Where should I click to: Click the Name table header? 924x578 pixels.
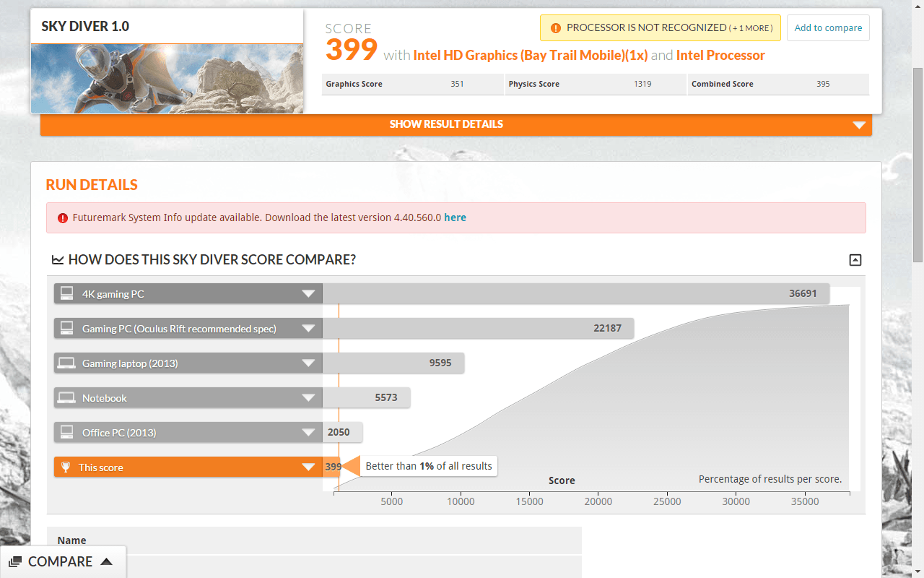tap(71, 540)
